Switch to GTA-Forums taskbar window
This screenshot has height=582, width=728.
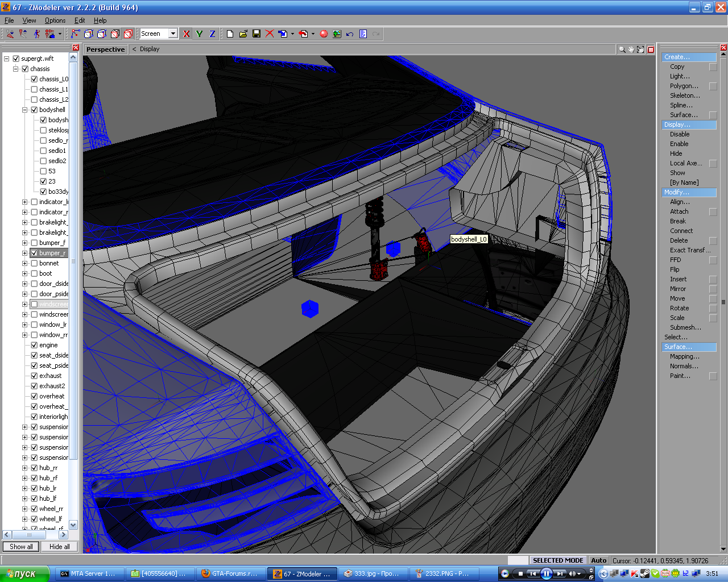point(230,573)
